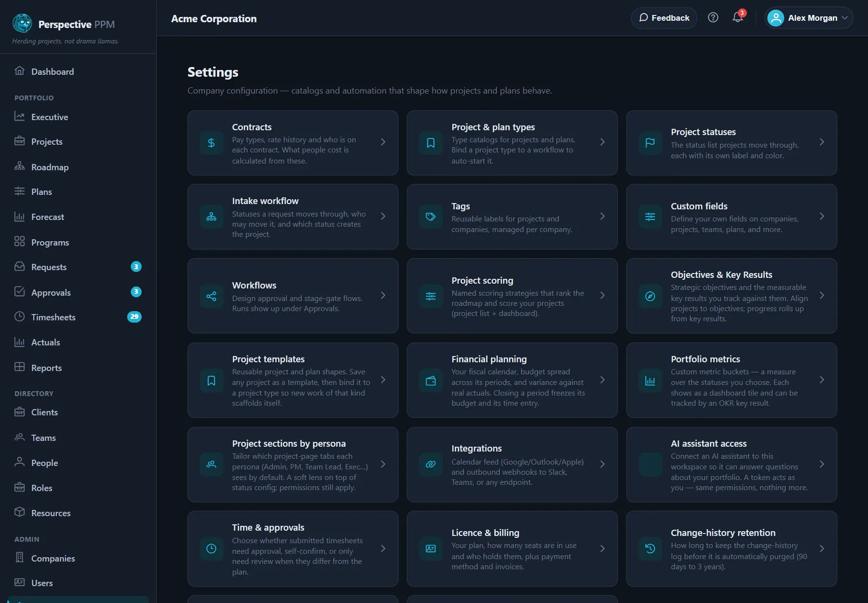This screenshot has height=603, width=868.
Task: Click the dollar icon on Contracts card
Action: [211, 143]
